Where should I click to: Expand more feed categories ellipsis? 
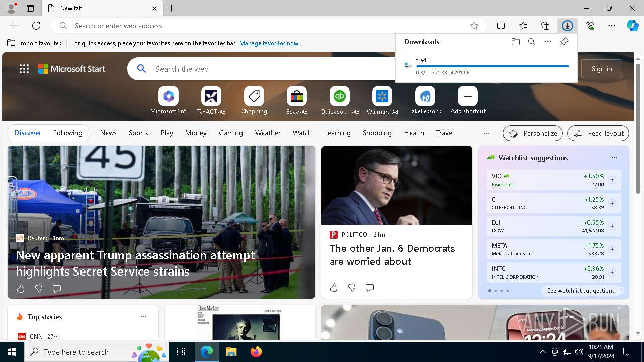[486, 133]
